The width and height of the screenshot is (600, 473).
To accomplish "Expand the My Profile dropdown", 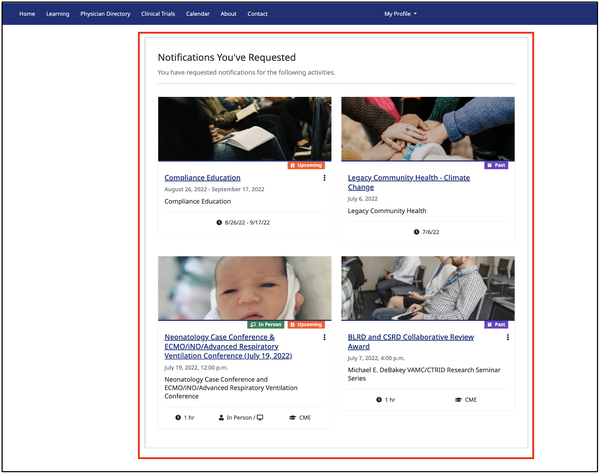I will click(x=400, y=14).
